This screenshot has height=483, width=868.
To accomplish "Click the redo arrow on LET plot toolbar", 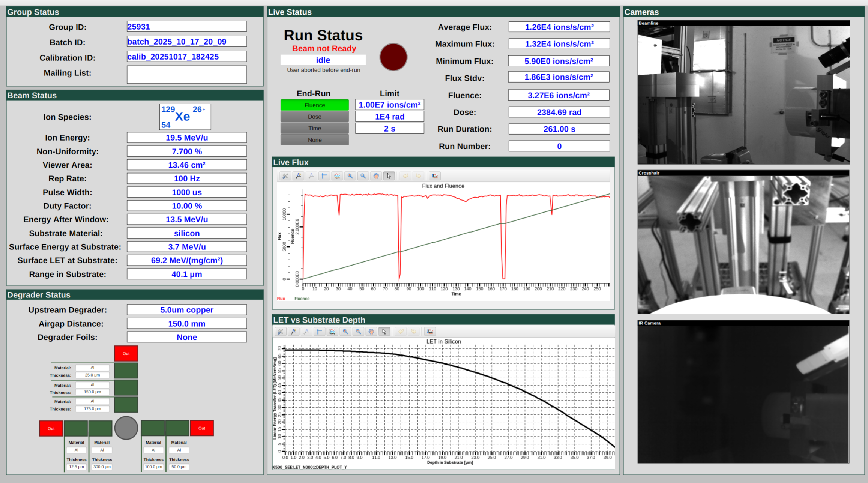I will pos(414,331).
